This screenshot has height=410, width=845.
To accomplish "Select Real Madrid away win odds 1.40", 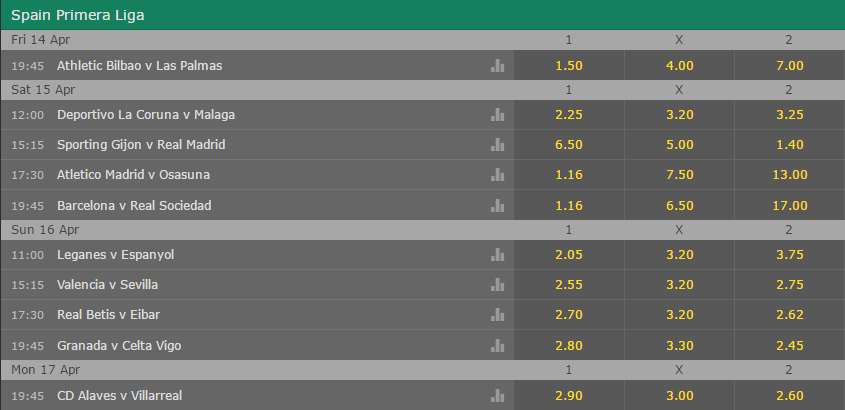I will [x=789, y=144].
